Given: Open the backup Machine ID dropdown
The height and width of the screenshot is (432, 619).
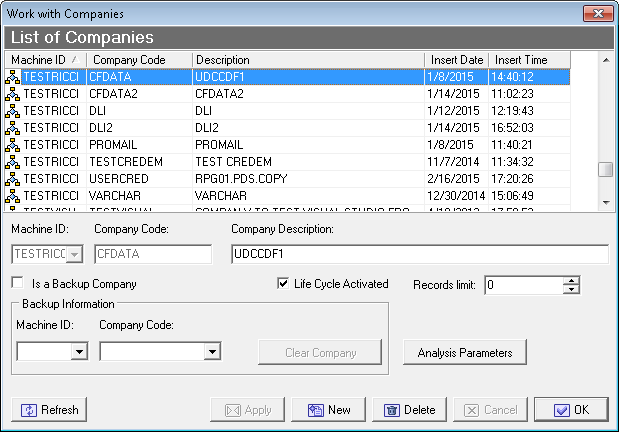Looking at the screenshot, I should click(x=78, y=352).
